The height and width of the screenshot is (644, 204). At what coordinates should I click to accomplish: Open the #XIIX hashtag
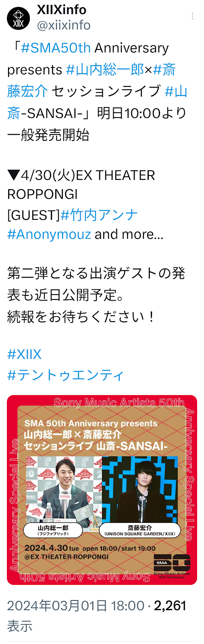pos(25,354)
